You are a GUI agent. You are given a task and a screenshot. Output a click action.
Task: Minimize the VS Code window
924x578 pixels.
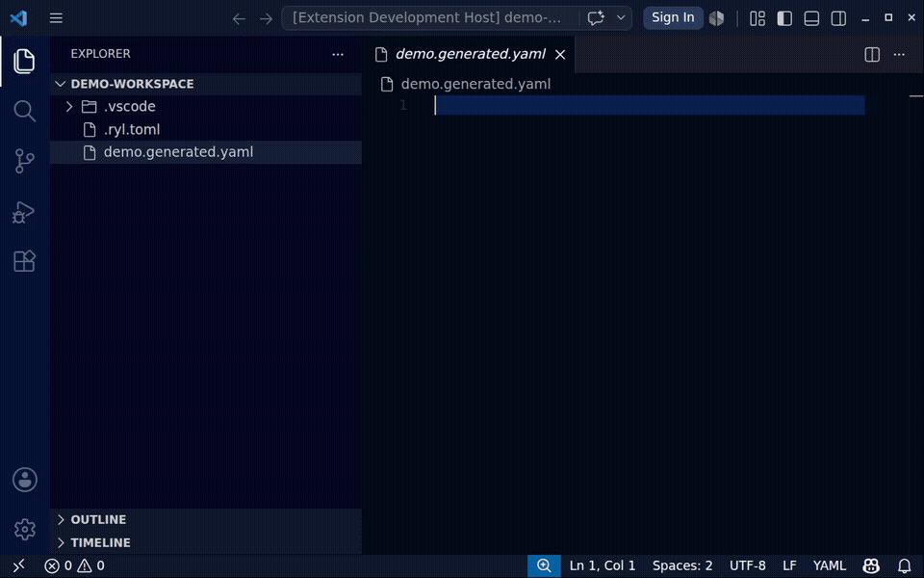point(865,18)
